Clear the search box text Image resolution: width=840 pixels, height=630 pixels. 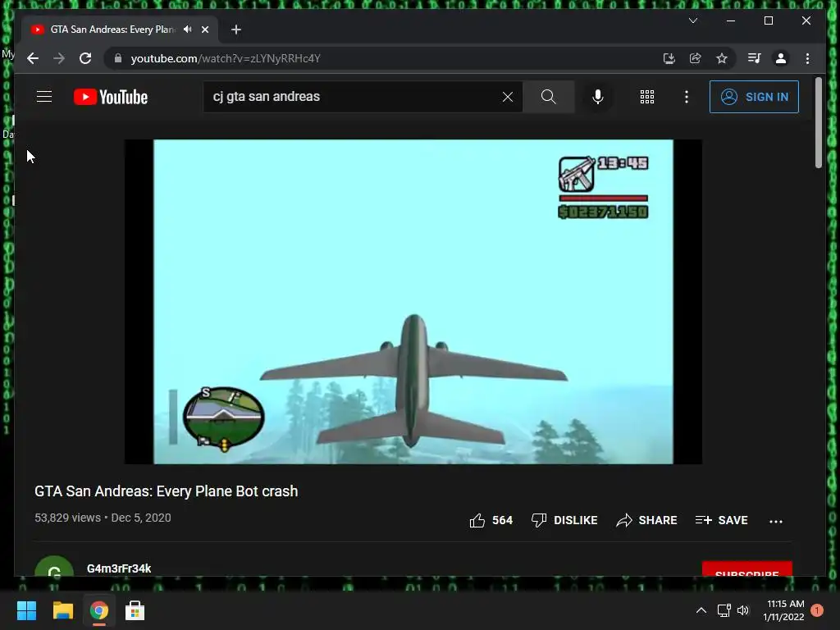click(x=507, y=97)
